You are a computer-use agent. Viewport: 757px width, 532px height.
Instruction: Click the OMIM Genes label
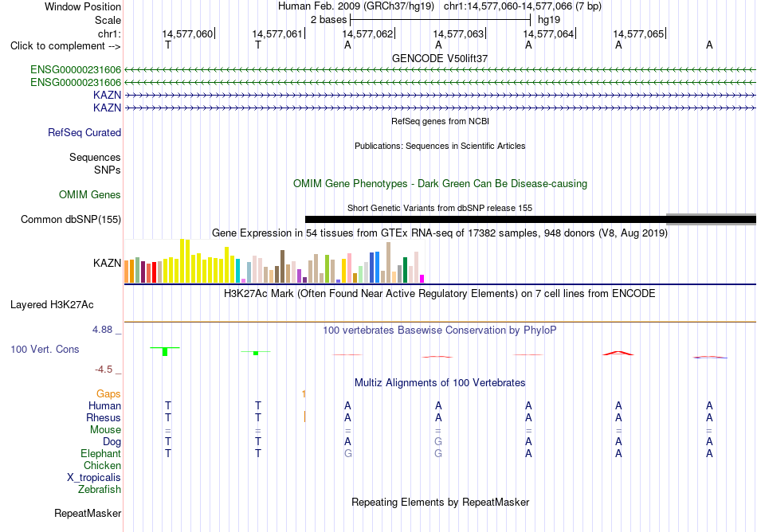(x=90, y=195)
